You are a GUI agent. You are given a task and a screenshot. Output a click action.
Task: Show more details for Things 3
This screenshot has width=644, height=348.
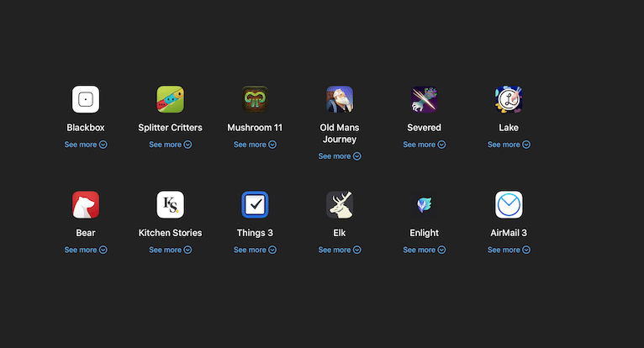click(255, 250)
